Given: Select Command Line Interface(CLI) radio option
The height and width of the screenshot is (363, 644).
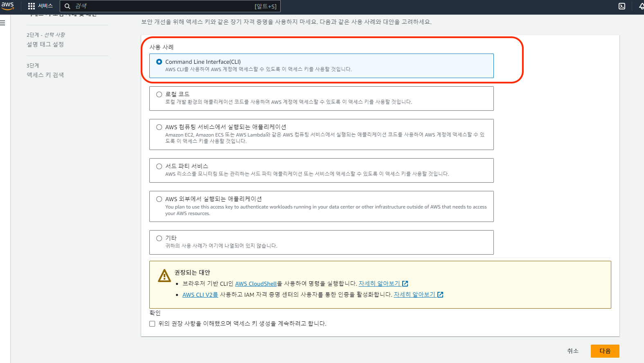Looking at the screenshot, I should (159, 62).
